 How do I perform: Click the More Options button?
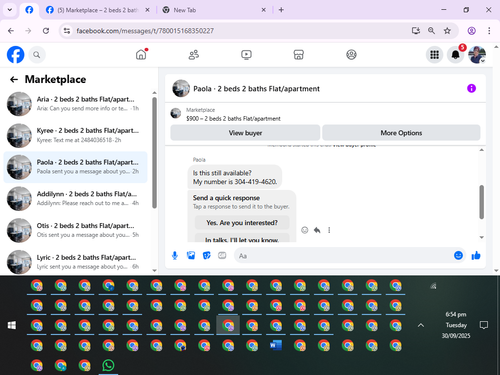[401, 133]
